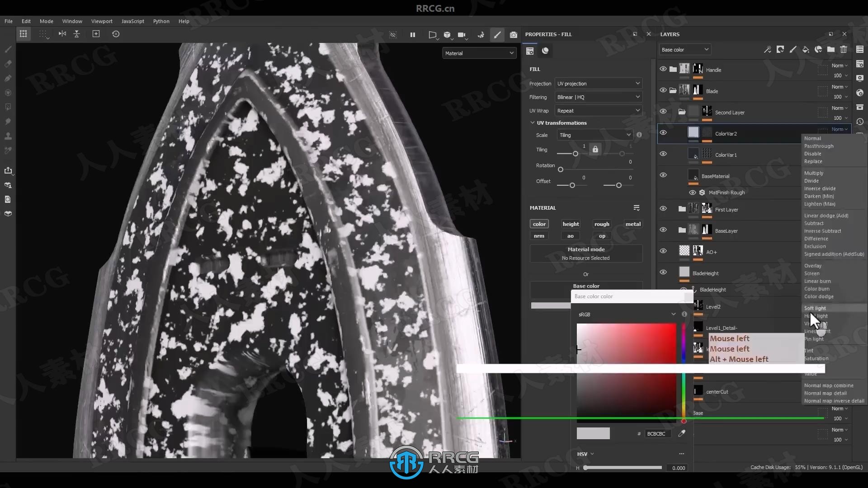
Task: Open Material section options menu icon
Action: pyautogui.click(x=637, y=208)
